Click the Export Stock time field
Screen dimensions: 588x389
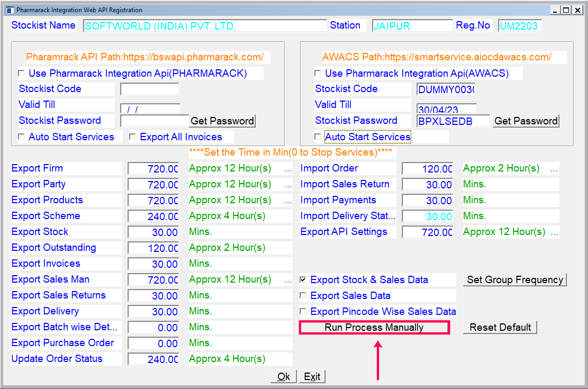click(x=153, y=232)
